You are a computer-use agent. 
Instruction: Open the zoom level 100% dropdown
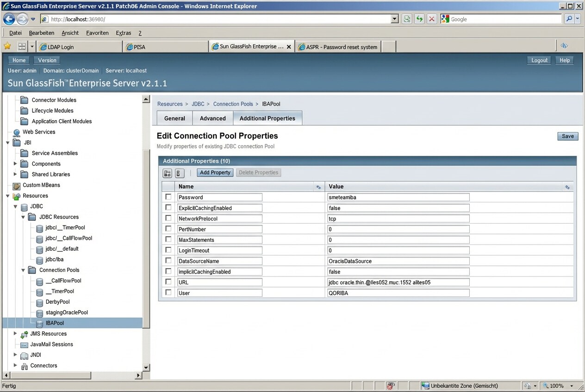[572, 386]
